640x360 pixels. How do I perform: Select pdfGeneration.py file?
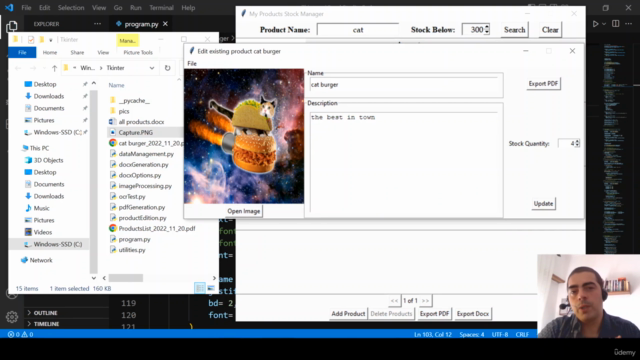142,207
